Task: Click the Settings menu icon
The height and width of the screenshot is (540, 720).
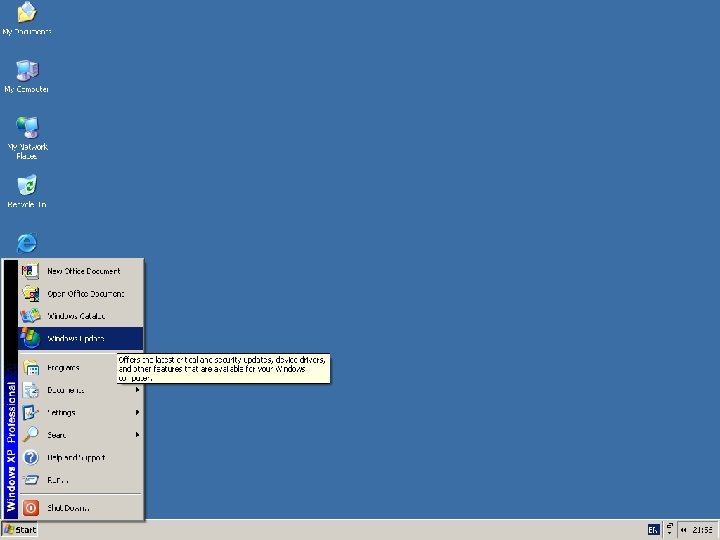Action: (31, 413)
